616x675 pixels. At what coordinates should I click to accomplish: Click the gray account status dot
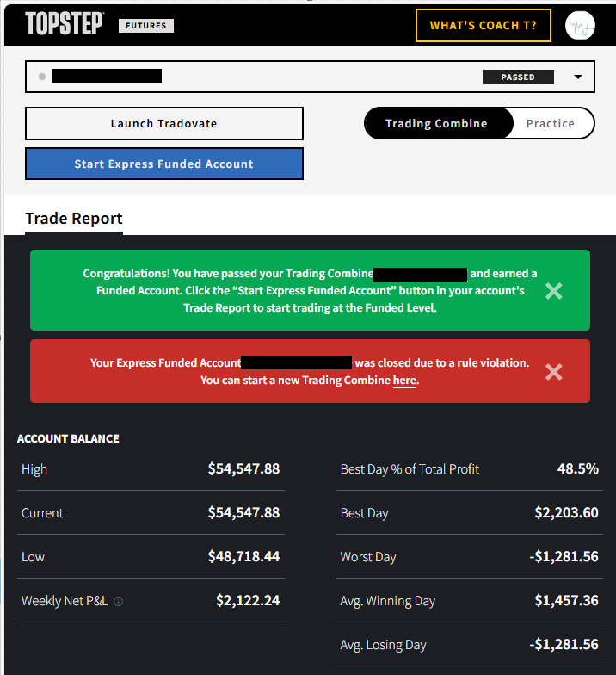42,77
